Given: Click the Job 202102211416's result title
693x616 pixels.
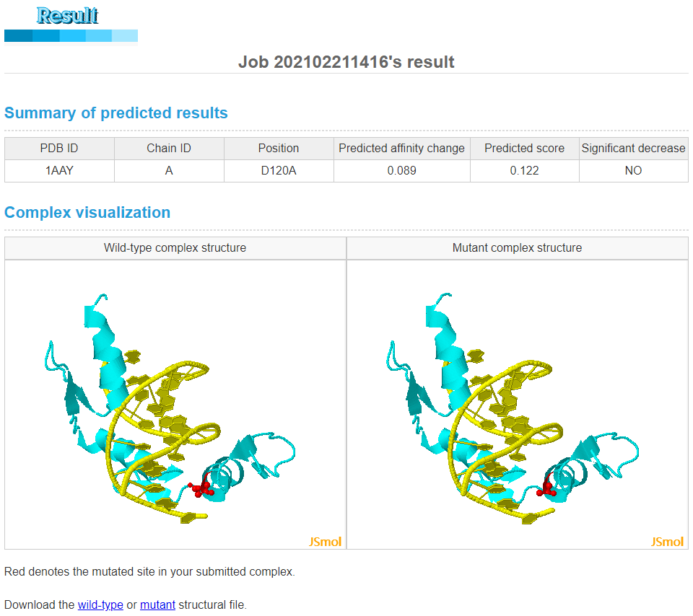Looking at the screenshot, I should pos(346,62).
